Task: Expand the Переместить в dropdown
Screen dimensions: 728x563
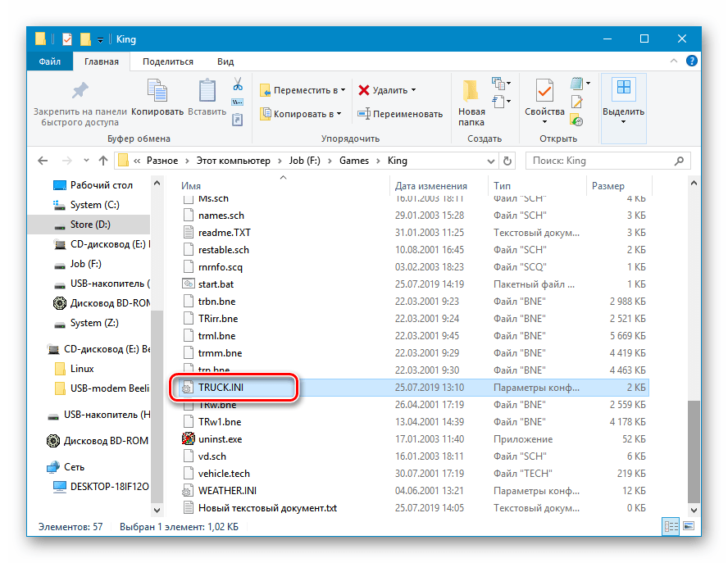Action: click(x=303, y=90)
